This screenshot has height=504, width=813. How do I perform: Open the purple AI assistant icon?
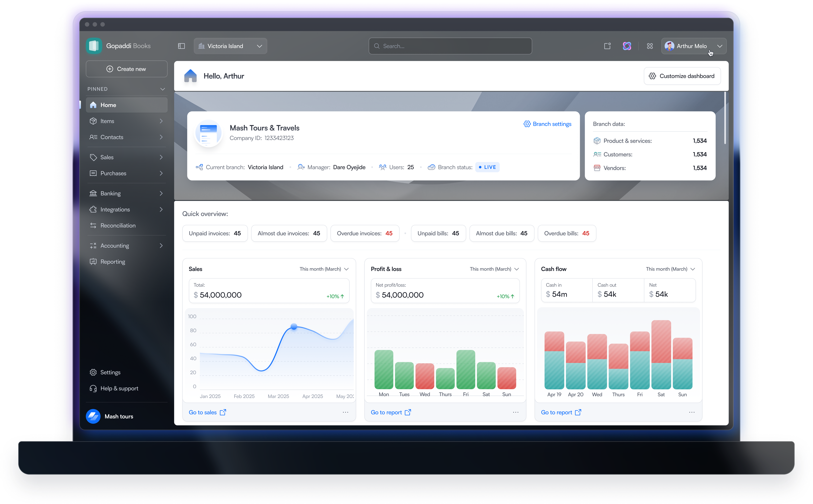(627, 46)
